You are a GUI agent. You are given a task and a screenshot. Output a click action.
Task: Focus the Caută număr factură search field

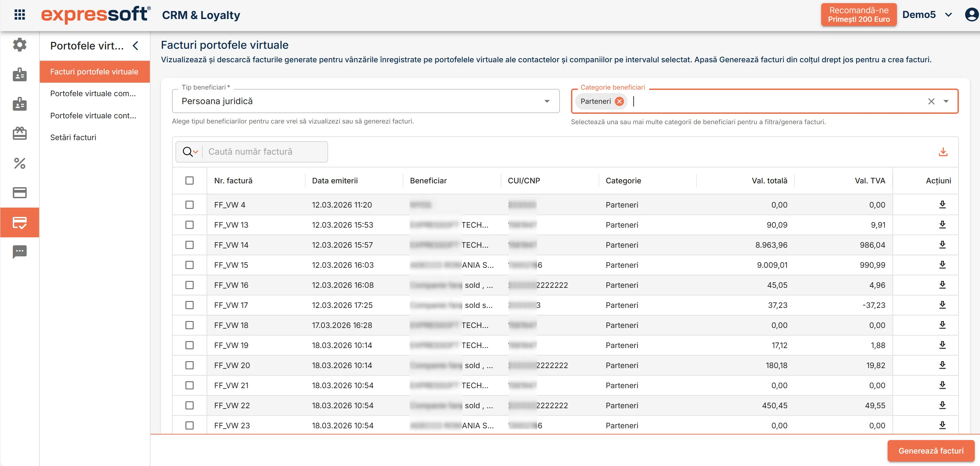[265, 152]
